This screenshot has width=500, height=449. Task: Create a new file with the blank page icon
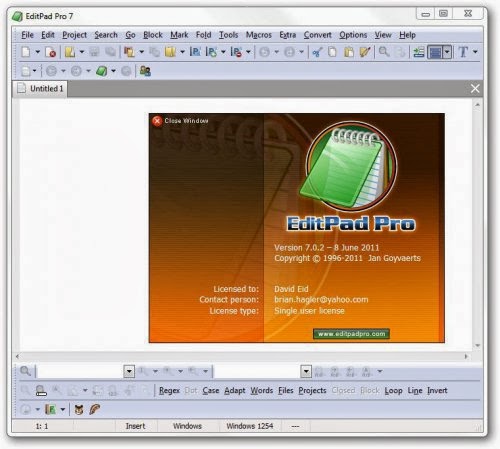click(26, 52)
